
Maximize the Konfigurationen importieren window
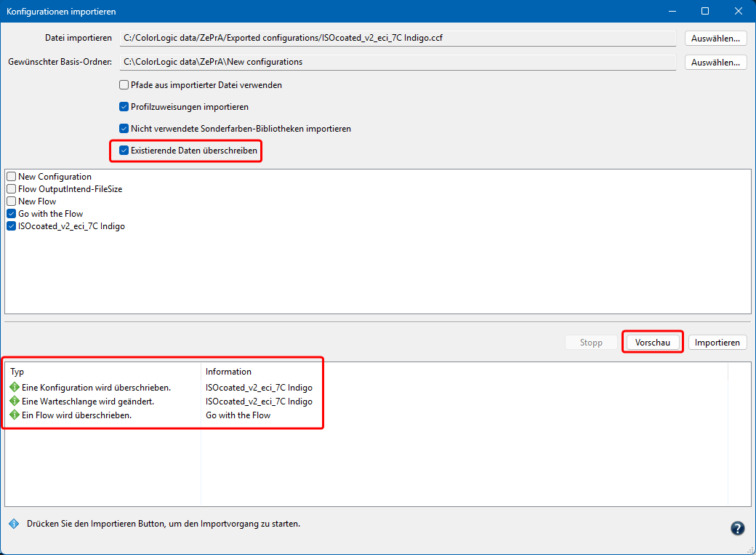click(704, 11)
